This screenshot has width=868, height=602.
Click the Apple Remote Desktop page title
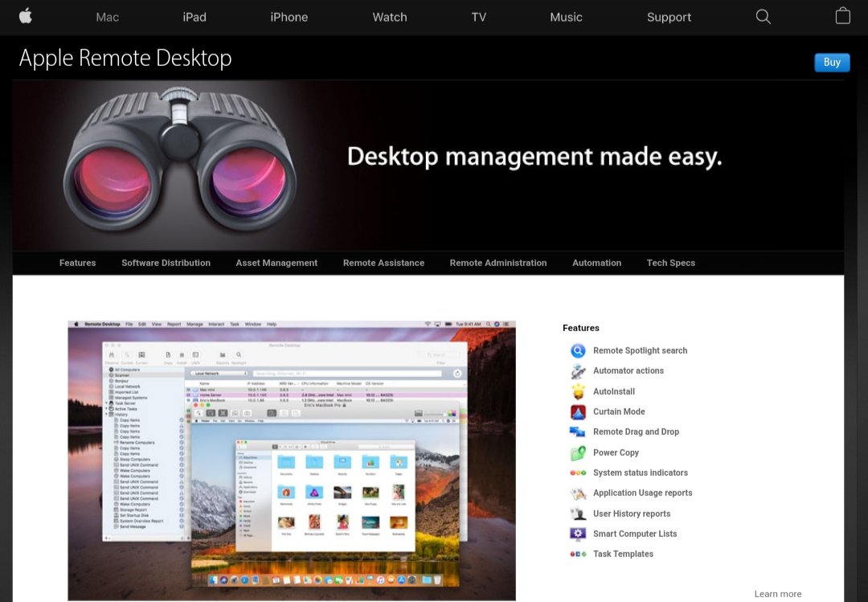click(x=125, y=58)
